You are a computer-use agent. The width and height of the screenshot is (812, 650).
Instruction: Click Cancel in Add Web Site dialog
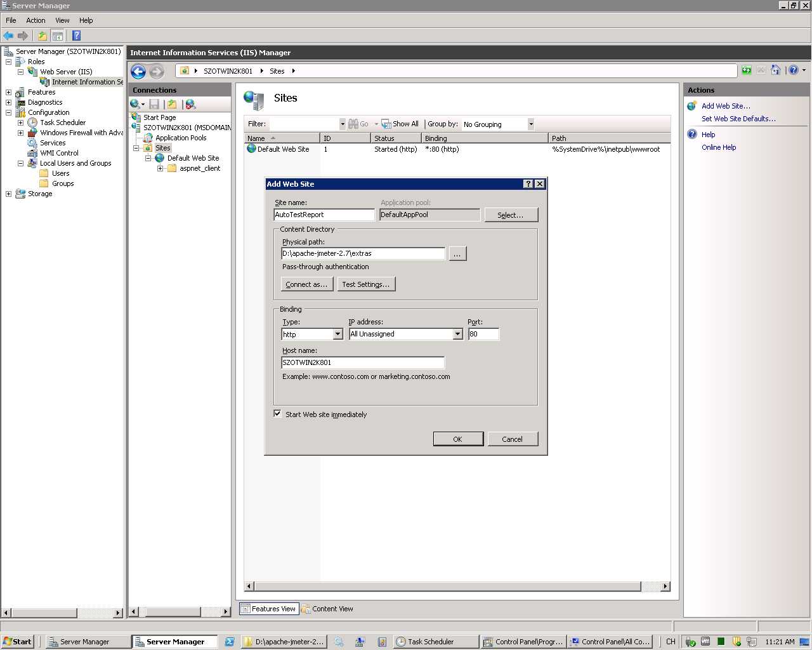513,439
